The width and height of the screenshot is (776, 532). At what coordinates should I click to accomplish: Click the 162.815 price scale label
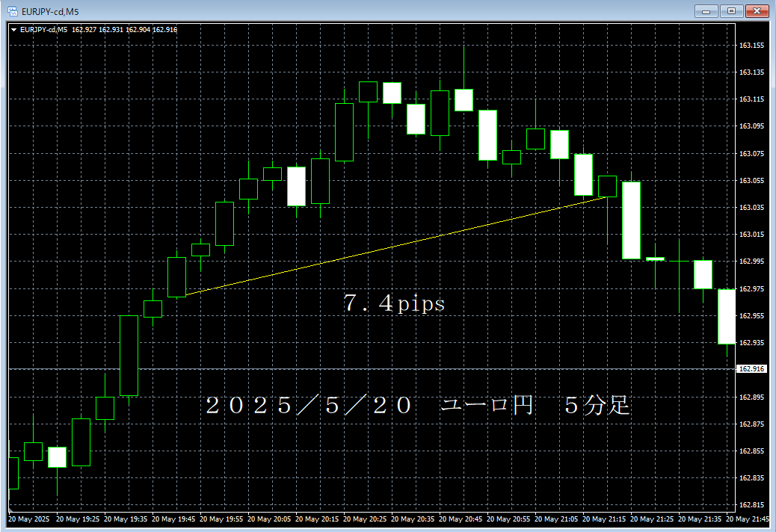point(751,505)
